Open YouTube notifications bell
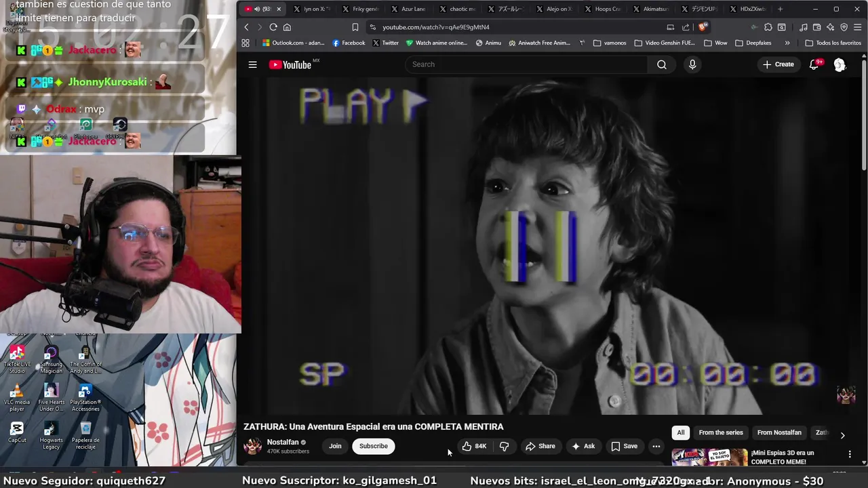This screenshot has width=868, height=488. pos(814,64)
